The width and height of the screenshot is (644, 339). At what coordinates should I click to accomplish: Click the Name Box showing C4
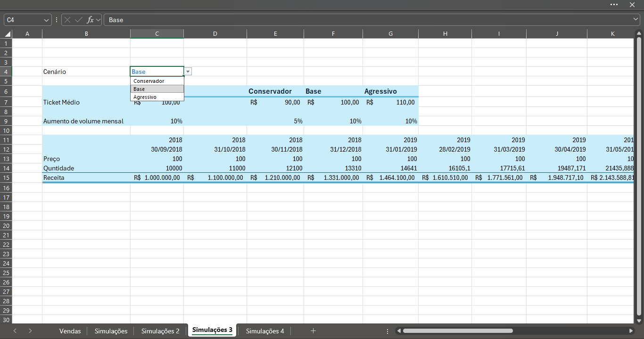(24, 20)
